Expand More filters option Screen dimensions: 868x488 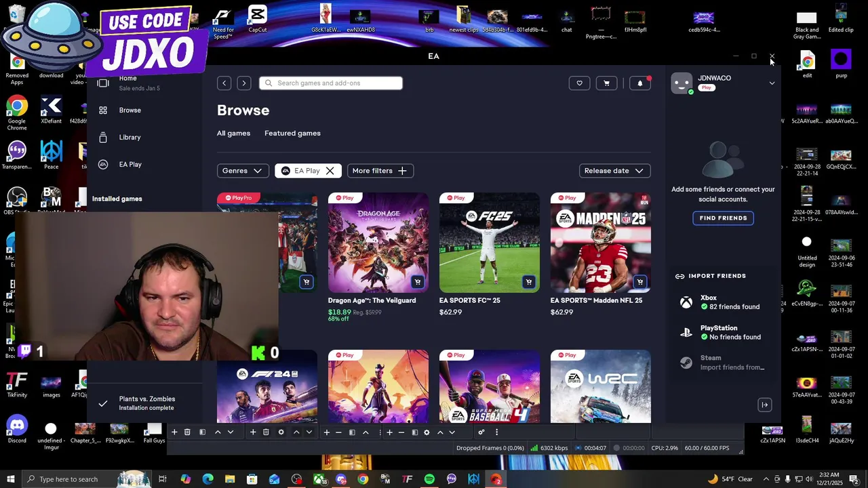[x=380, y=171]
